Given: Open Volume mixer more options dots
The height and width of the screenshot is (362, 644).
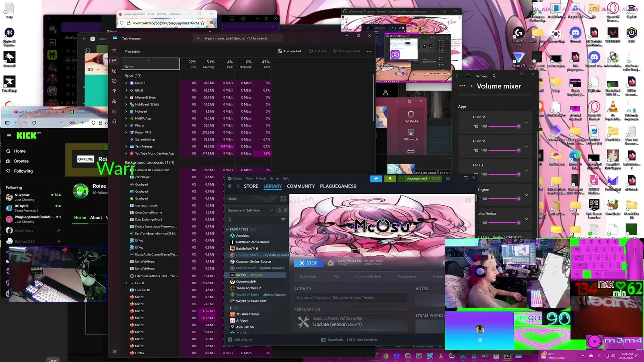Looking at the screenshot, I should [x=462, y=86].
